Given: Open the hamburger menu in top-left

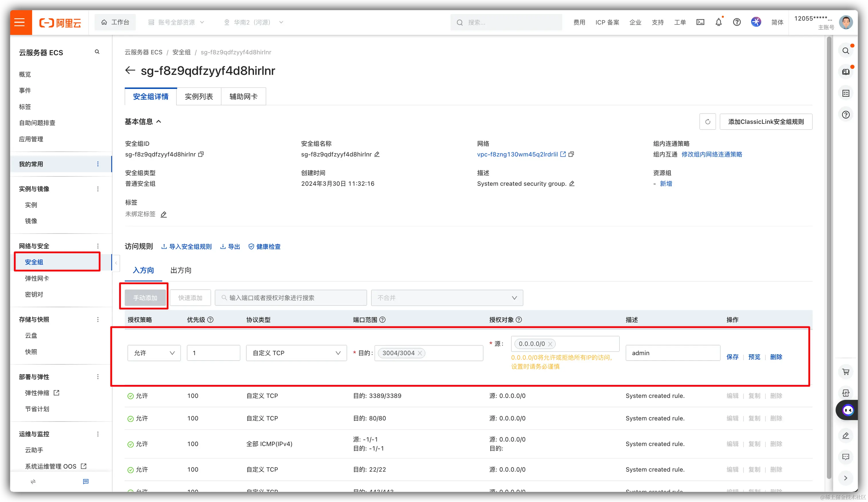Looking at the screenshot, I should point(20,22).
